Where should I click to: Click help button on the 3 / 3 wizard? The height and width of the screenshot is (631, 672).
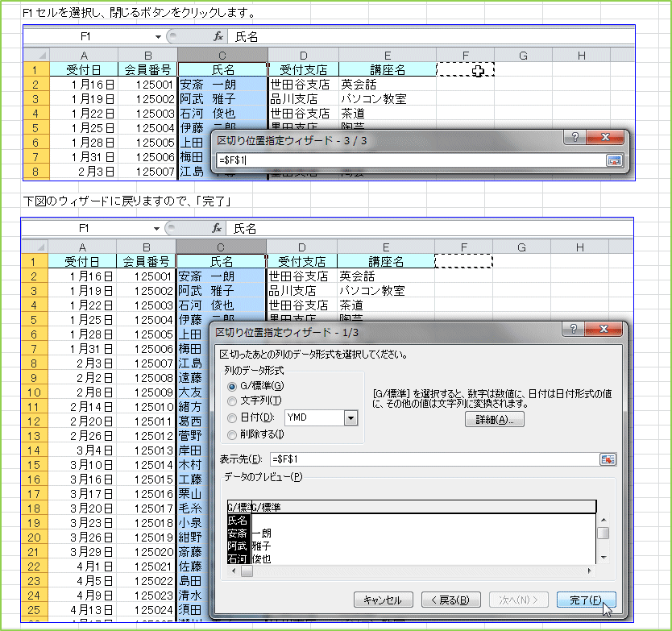575,137
